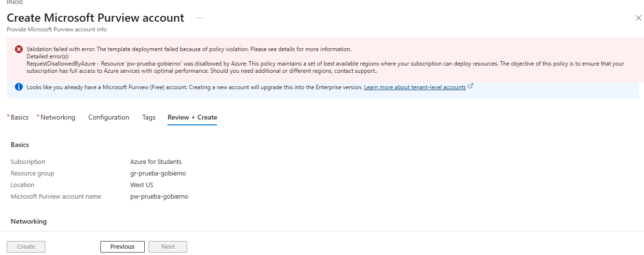
Task: Select the Review + Create tab
Action: click(x=192, y=117)
